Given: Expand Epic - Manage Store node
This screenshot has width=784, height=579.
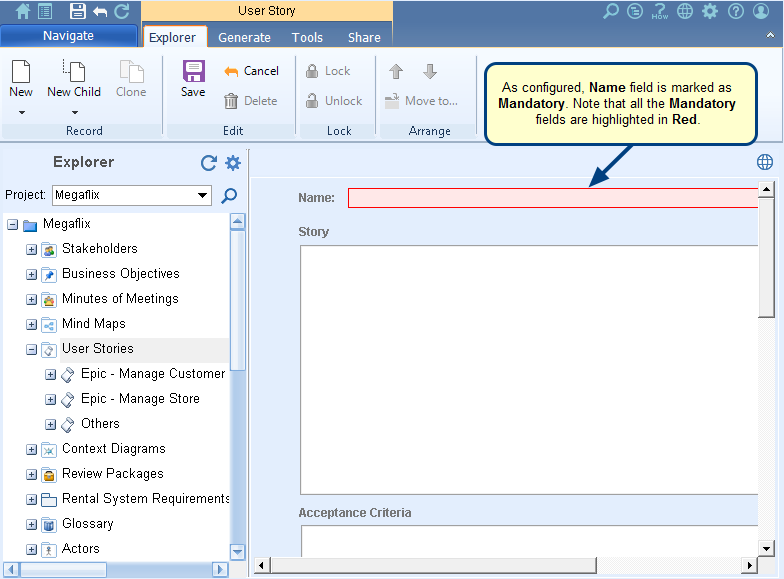Looking at the screenshot, I should click(50, 400).
